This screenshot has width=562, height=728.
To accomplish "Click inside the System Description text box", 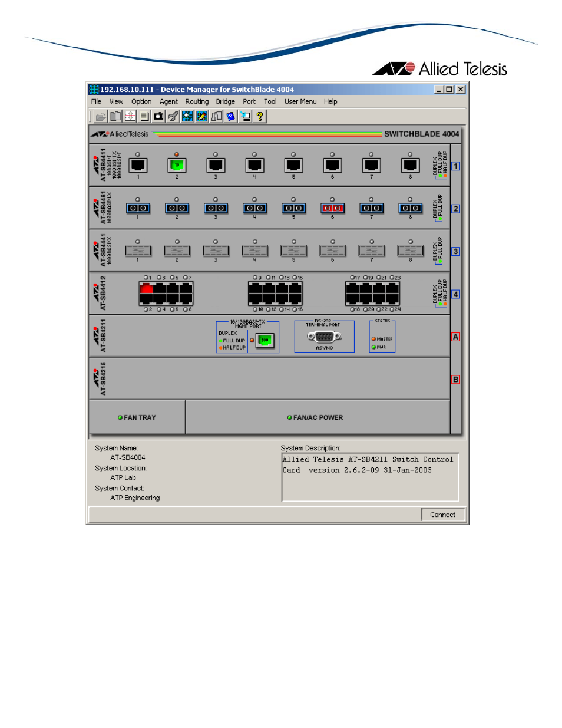I will [370, 477].
